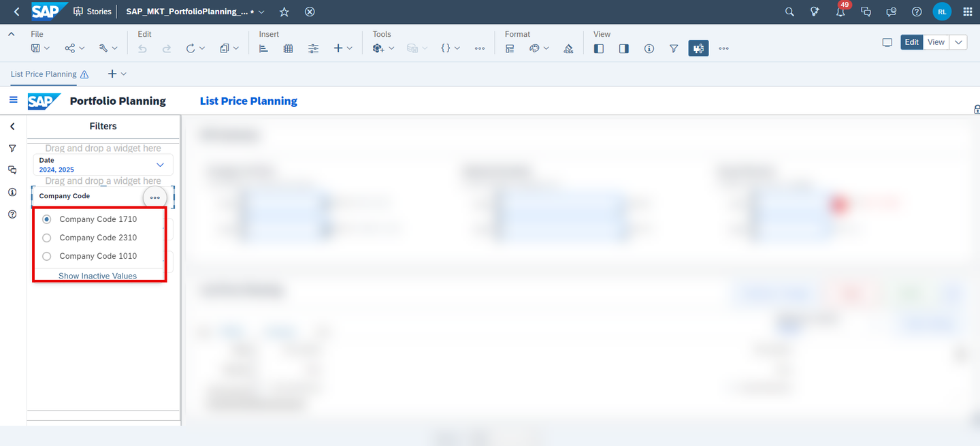The height and width of the screenshot is (446, 980).
Task: Open the RL user profile avatar
Action: [x=942, y=12]
